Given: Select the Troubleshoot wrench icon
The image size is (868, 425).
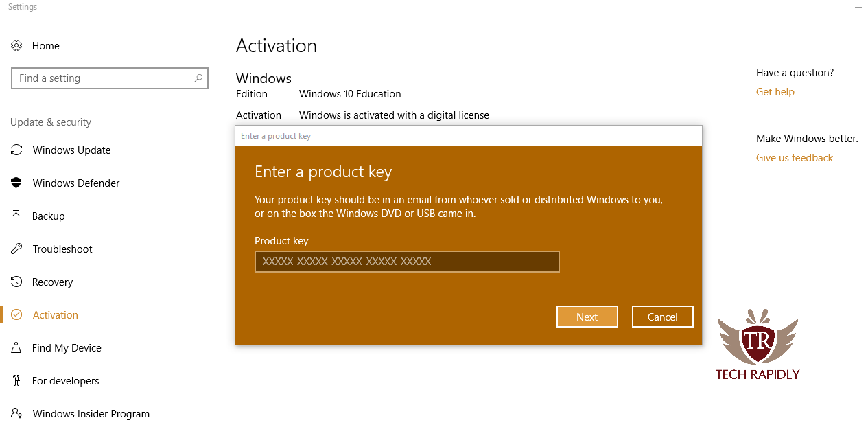Looking at the screenshot, I should click(x=16, y=249).
